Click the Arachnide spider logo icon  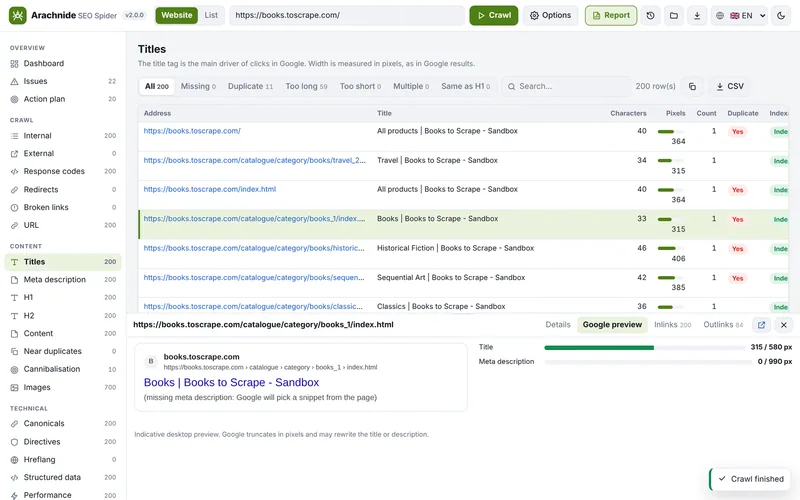[17, 15]
